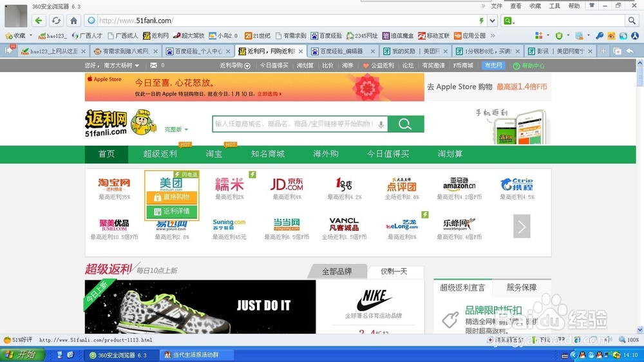Switch to the hao123 browser tab

pos(53,52)
